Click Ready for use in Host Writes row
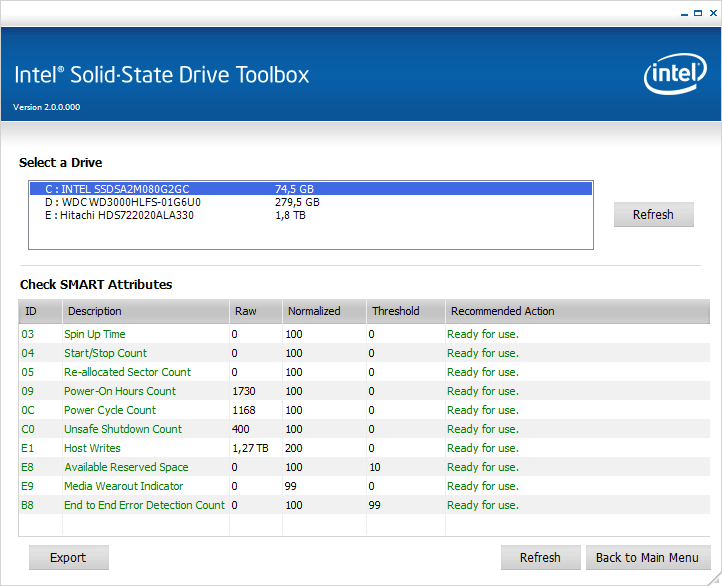The width and height of the screenshot is (722, 586). pos(483,448)
